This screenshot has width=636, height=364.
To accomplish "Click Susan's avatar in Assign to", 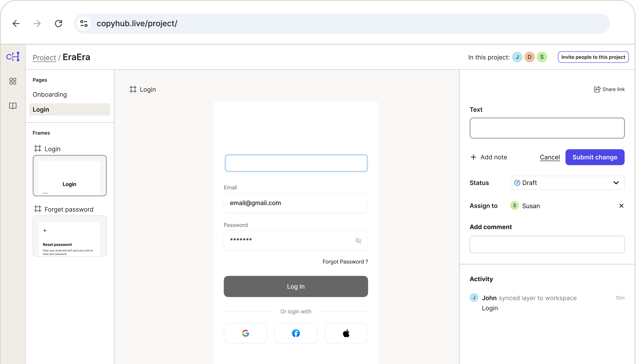I will [x=514, y=206].
